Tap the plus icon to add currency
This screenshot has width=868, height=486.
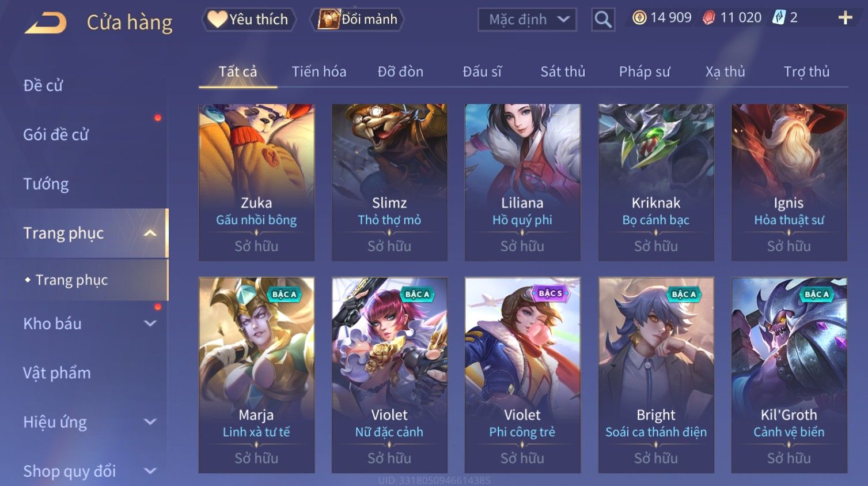click(845, 18)
